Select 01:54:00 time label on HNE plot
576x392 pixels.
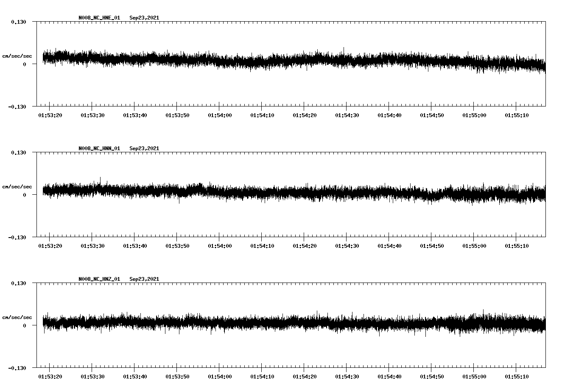click(x=220, y=115)
